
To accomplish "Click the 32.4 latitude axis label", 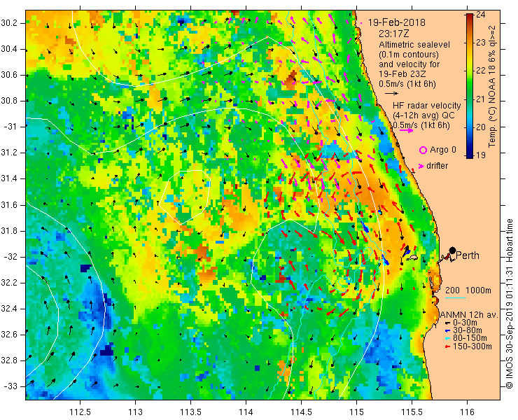I will click(9, 309).
